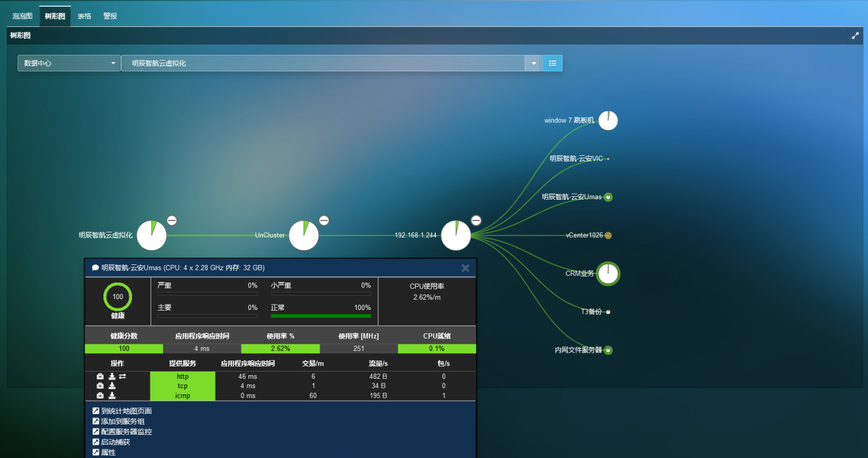Collapse the 192.168.1.244 host node
The width and height of the screenshot is (868, 458).
coord(477,220)
